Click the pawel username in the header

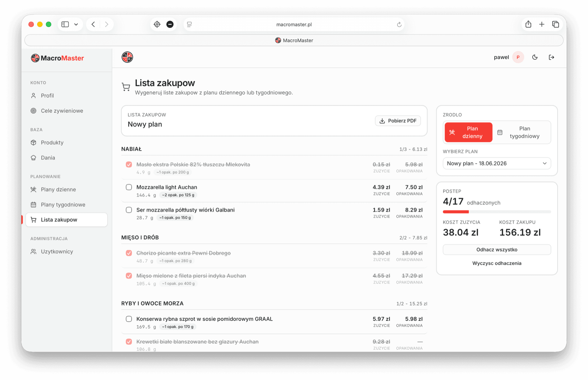pyautogui.click(x=501, y=57)
